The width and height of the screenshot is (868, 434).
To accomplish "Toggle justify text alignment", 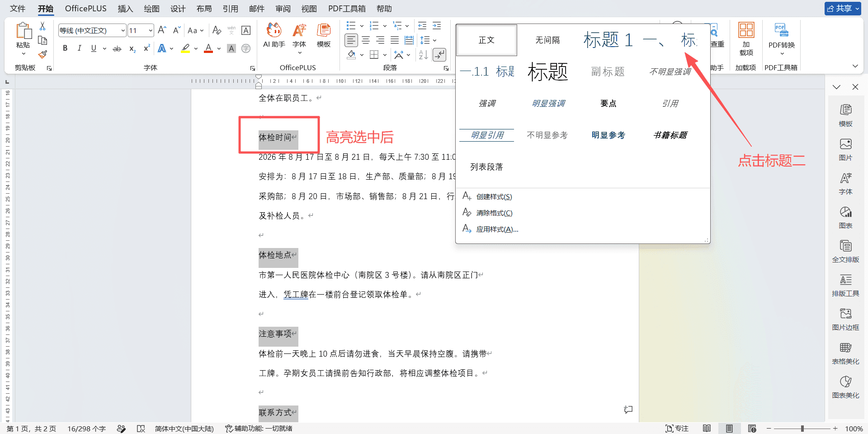I will pos(395,40).
